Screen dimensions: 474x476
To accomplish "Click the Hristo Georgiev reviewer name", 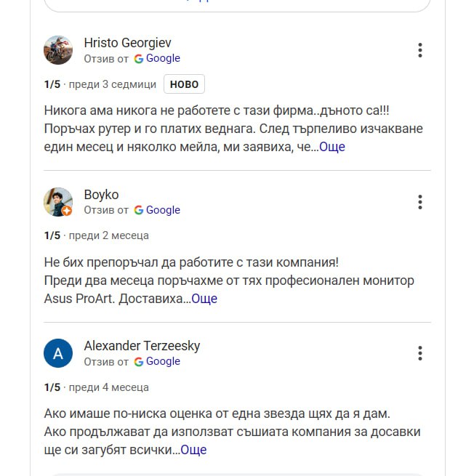I will coord(128,43).
